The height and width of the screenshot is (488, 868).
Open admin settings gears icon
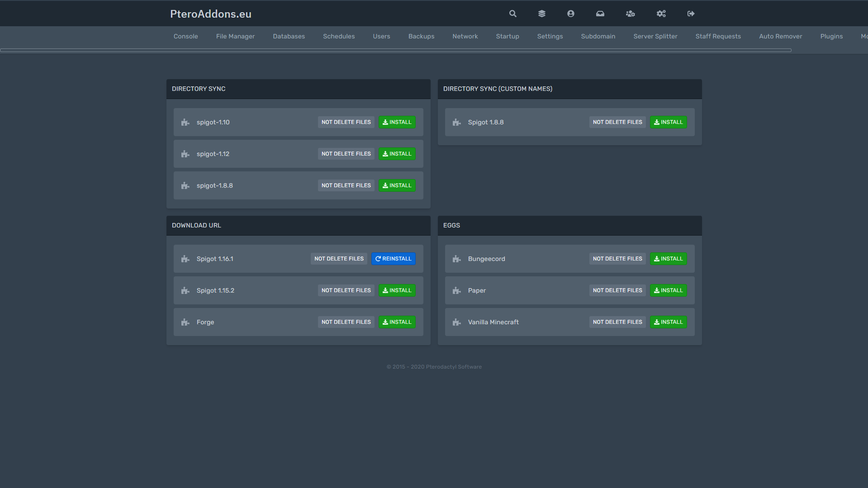(661, 14)
